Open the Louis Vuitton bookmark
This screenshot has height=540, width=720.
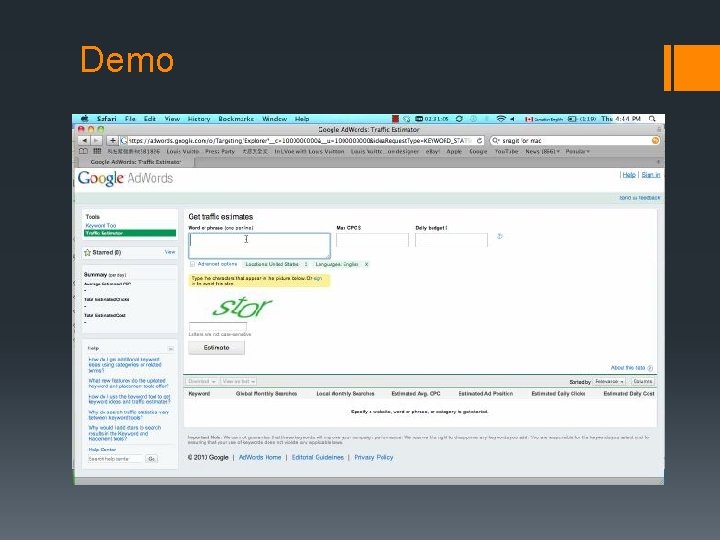183,151
